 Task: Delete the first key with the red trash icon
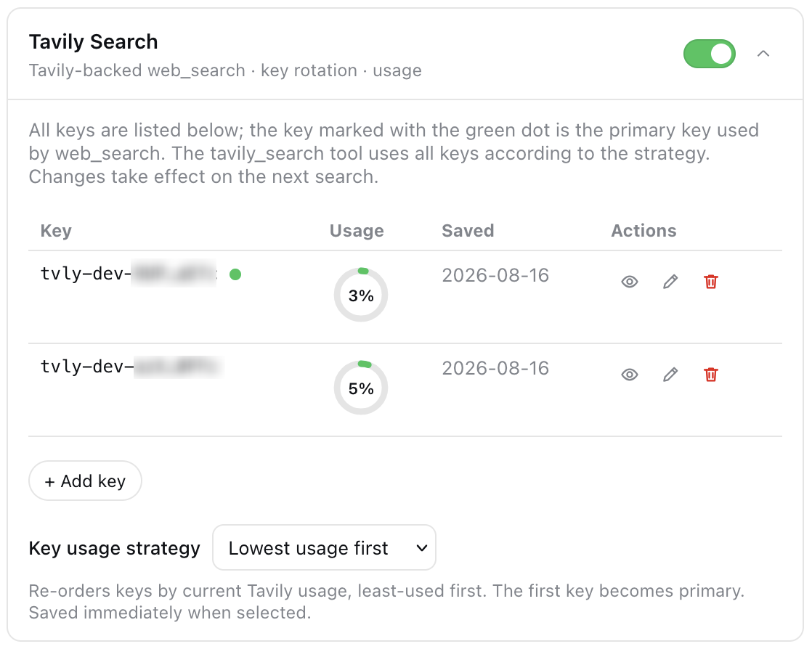[711, 282]
